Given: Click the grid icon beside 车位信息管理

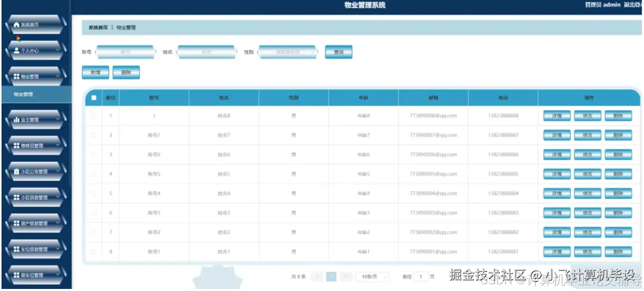Looking at the screenshot, I should click(x=16, y=249).
